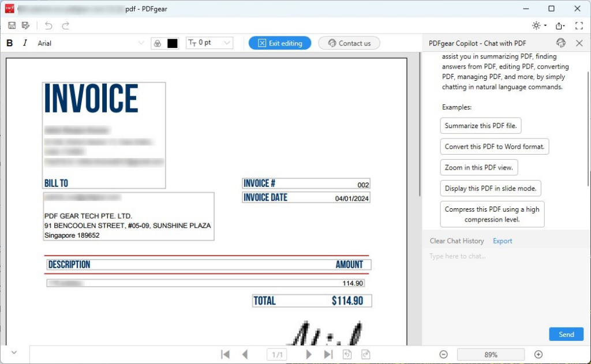Viewport: 591px width, 364px height.
Task: Go to last page
Action: pos(328,354)
